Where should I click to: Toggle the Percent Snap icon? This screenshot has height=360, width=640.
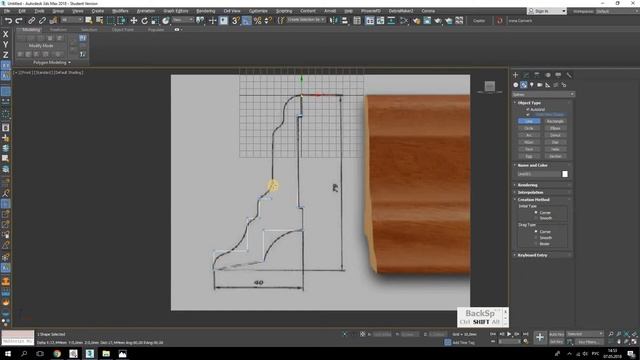click(257, 20)
